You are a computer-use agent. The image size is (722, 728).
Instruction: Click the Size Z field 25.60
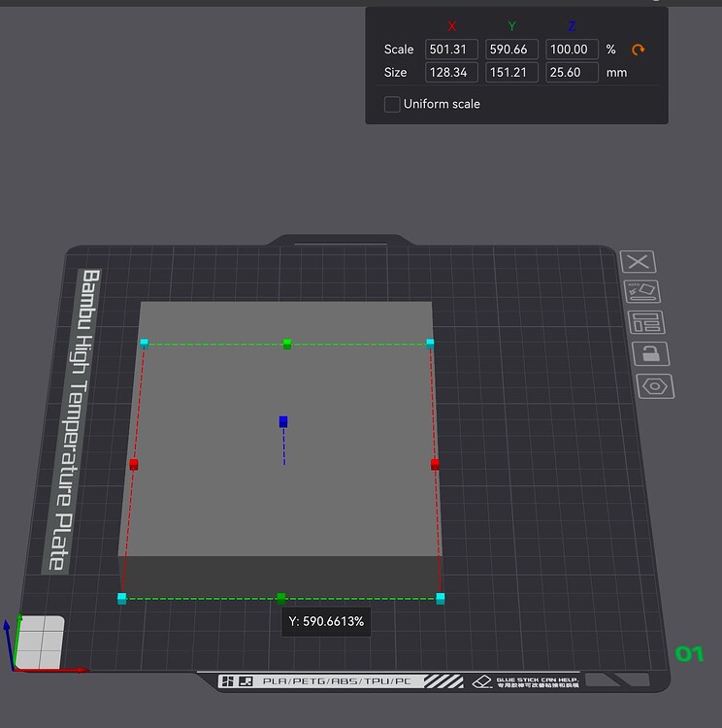572,73
